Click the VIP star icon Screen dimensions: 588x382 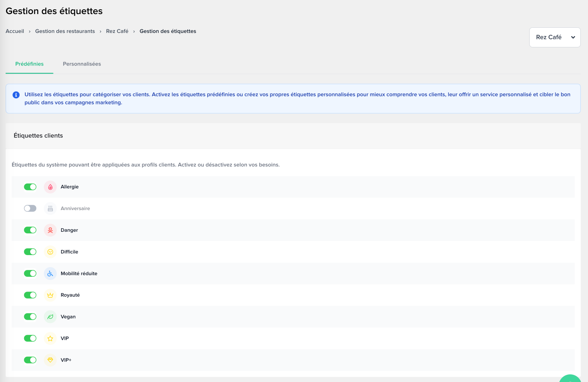point(50,339)
